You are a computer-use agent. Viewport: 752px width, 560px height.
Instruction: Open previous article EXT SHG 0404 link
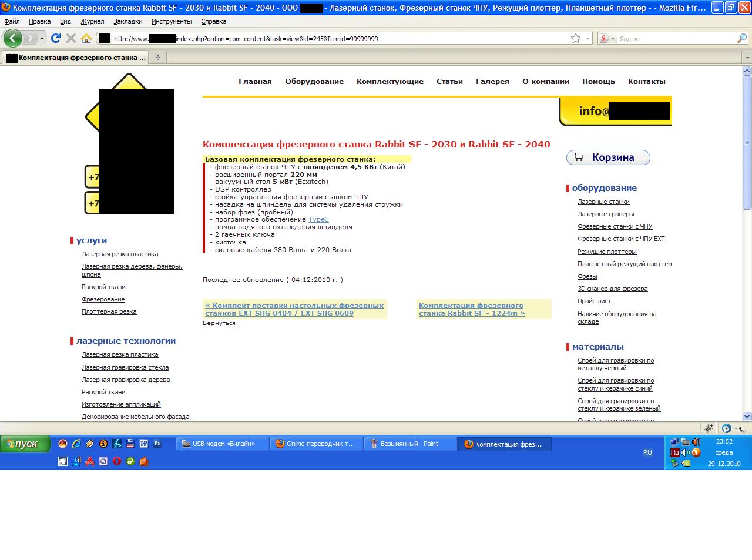(294, 309)
